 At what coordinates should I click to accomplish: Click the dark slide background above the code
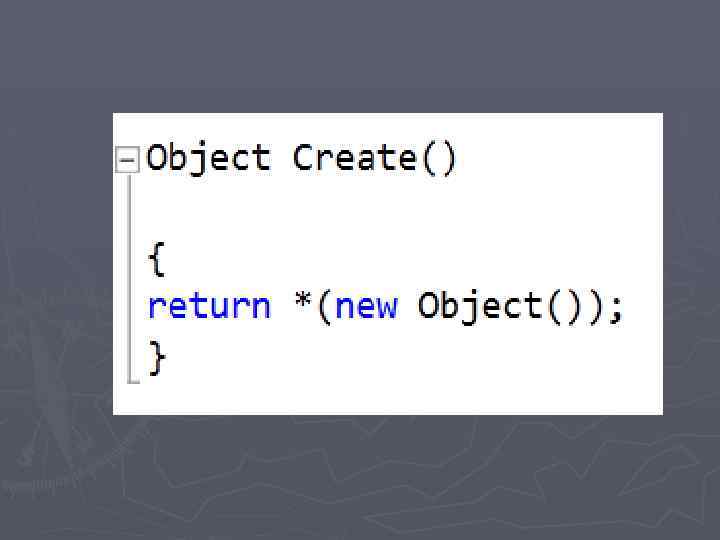click(360, 55)
